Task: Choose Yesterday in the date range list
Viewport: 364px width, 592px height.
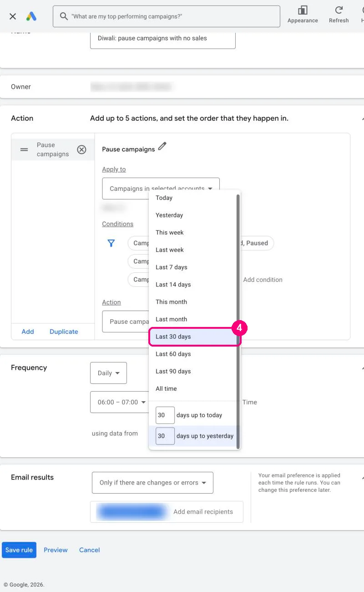Action: (192, 215)
